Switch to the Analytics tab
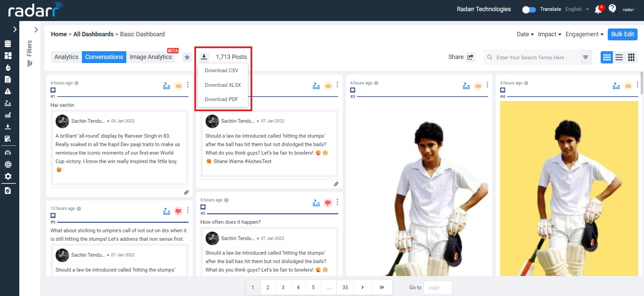The width and height of the screenshot is (644, 296). point(66,57)
